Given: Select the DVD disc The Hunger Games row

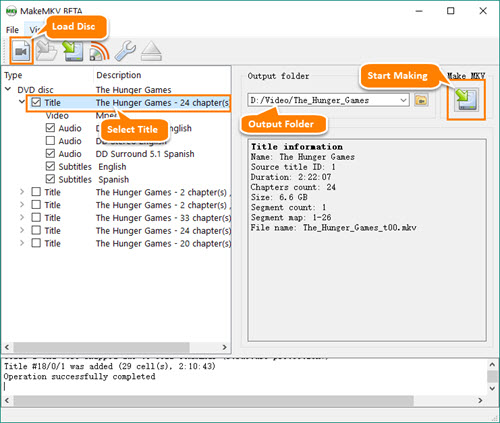Looking at the screenshot, I should 117,90.
